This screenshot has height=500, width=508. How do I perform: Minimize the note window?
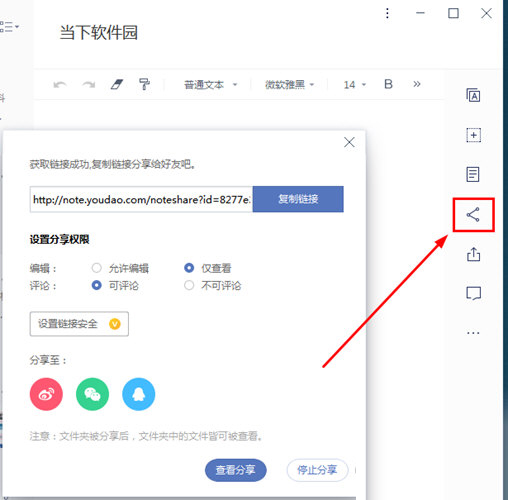pos(420,13)
